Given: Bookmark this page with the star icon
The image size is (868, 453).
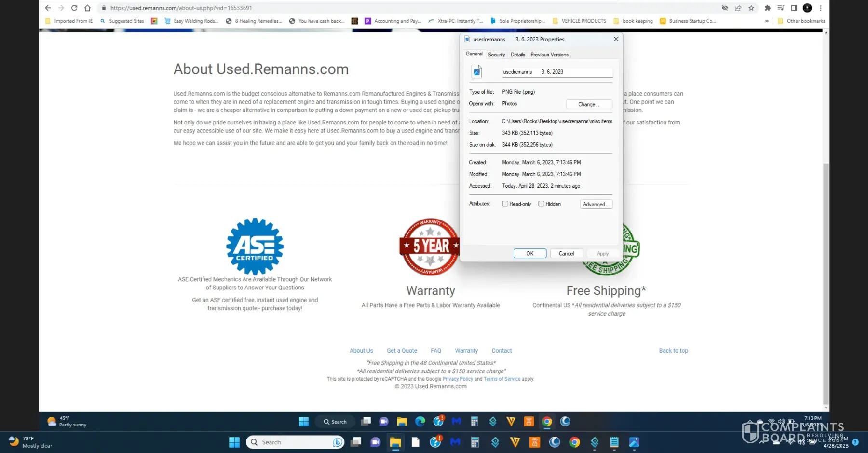Looking at the screenshot, I should 751,8.
